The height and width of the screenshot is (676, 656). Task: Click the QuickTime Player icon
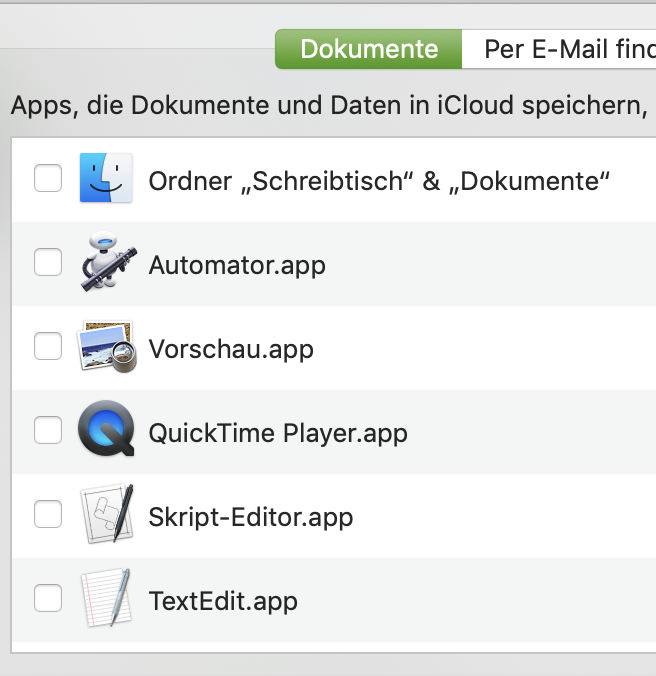pos(106,429)
